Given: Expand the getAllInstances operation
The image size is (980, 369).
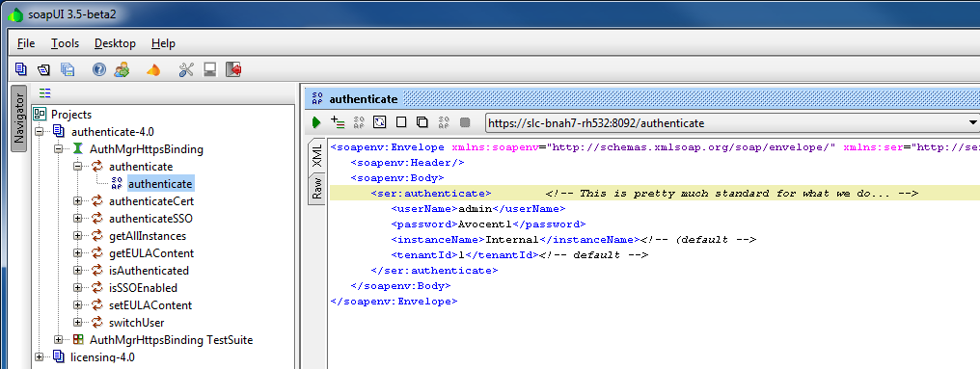Looking at the screenshot, I should click(x=77, y=236).
